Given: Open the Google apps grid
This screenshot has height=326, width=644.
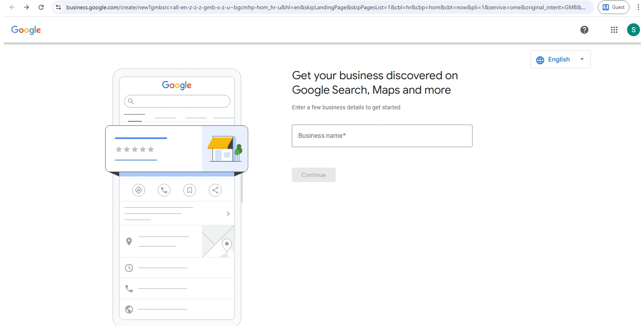Looking at the screenshot, I should 614,30.
